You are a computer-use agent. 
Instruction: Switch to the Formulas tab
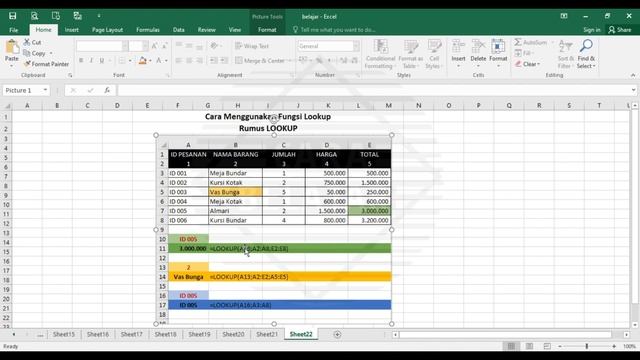coord(148,30)
